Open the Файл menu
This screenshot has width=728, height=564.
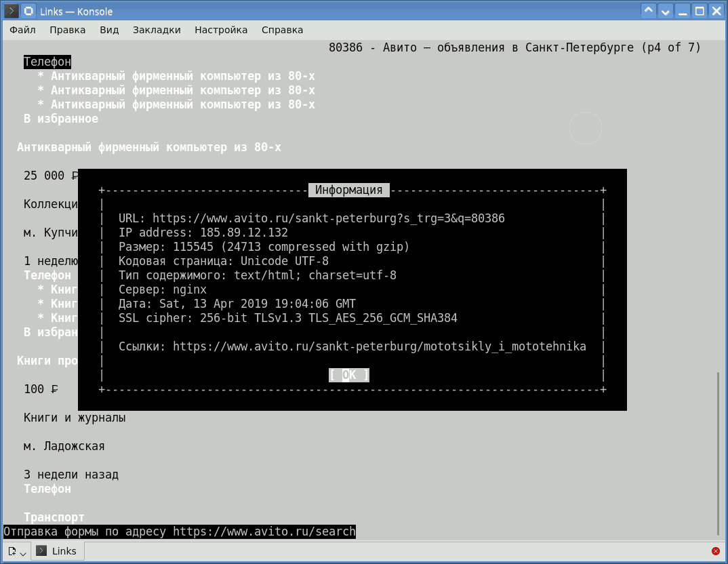pyautogui.click(x=22, y=30)
